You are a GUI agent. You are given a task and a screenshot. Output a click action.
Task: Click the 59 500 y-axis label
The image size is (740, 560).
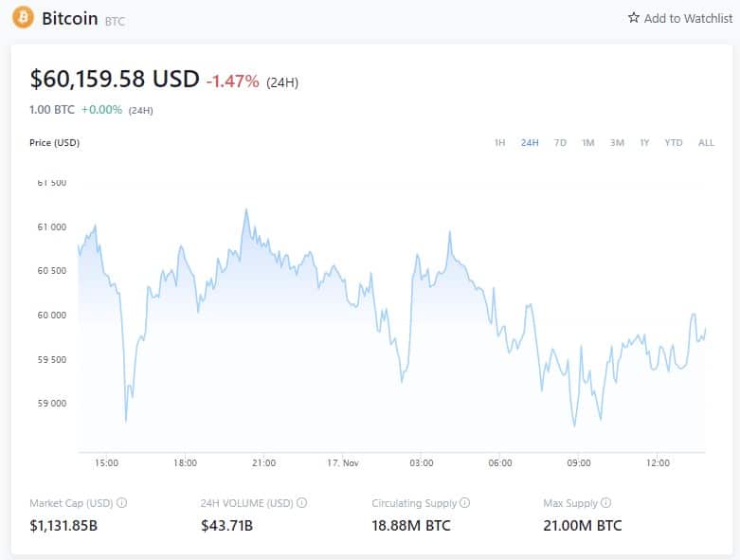(52, 359)
